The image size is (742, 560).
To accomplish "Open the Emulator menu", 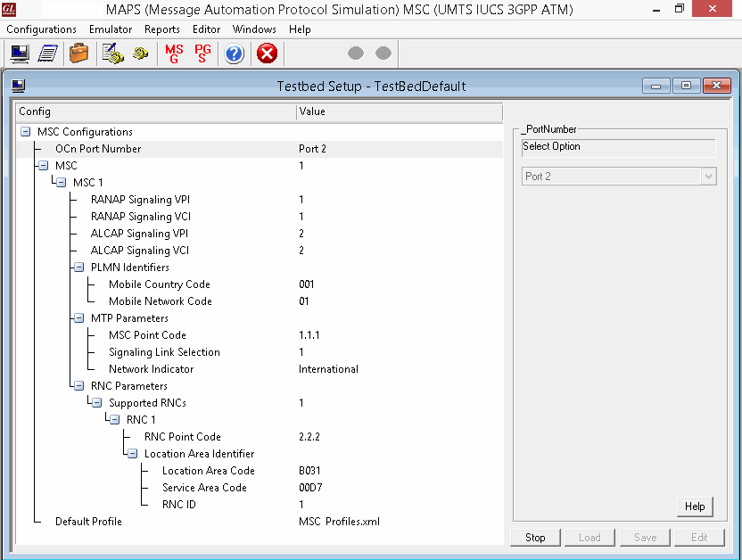I will [110, 29].
